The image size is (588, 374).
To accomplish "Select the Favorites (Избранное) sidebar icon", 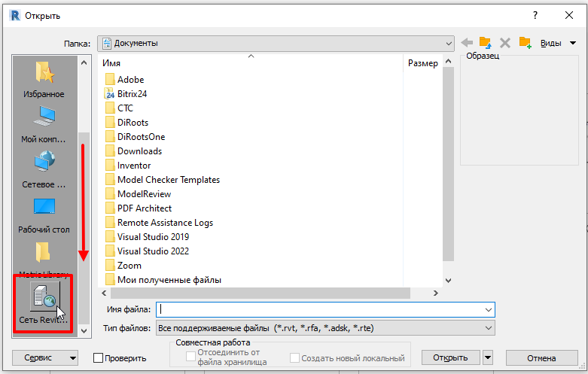I will 44,78.
